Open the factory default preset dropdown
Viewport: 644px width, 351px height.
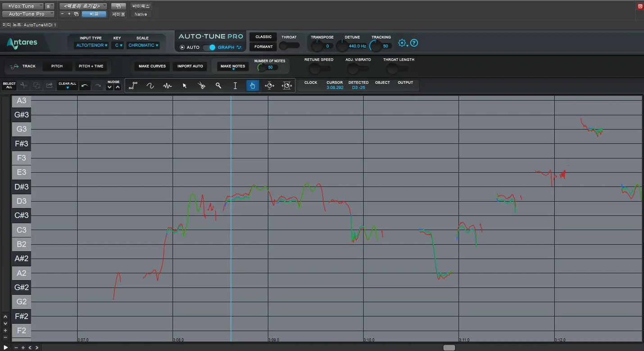[x=83, y=6]
